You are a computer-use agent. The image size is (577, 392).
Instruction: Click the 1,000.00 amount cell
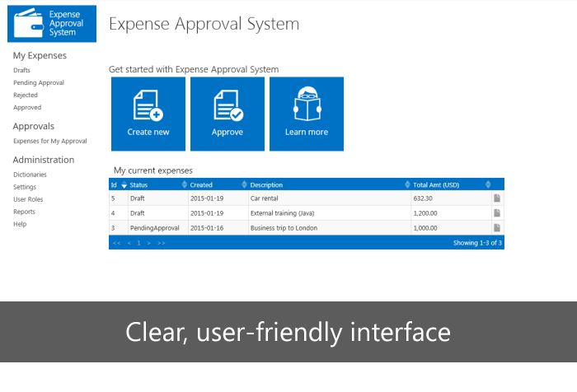pos(451,227)
